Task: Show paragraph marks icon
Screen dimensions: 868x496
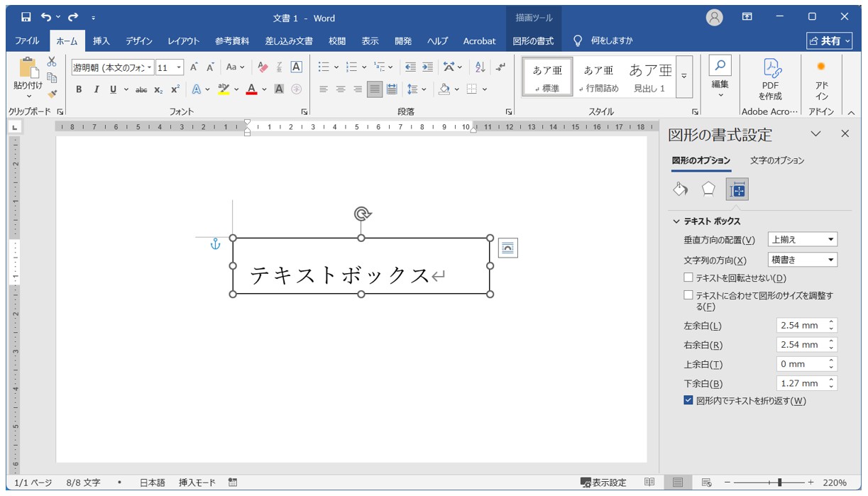Action: point(501,67)
